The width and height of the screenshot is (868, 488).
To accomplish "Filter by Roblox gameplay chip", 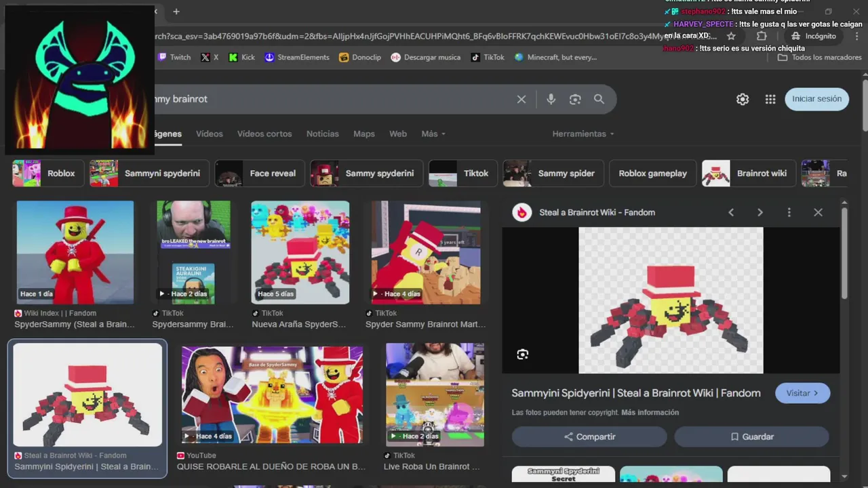I will point(652,174).
